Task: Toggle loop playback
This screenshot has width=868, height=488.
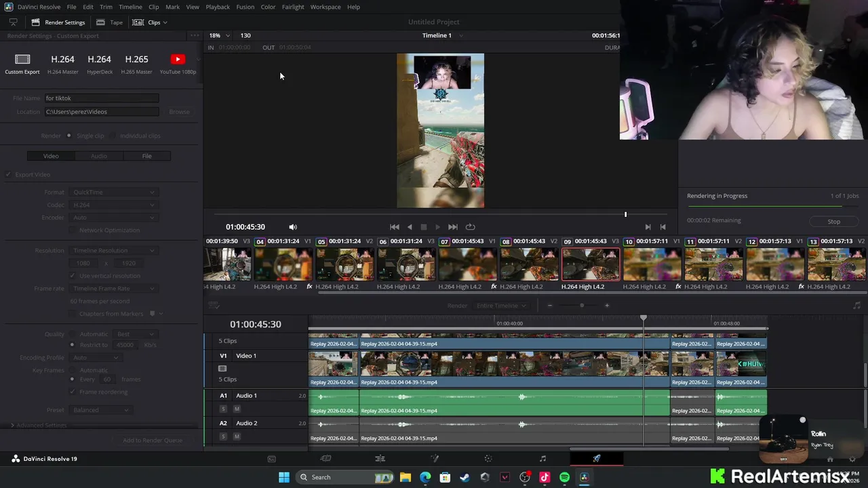Action: tap(470, 227)
